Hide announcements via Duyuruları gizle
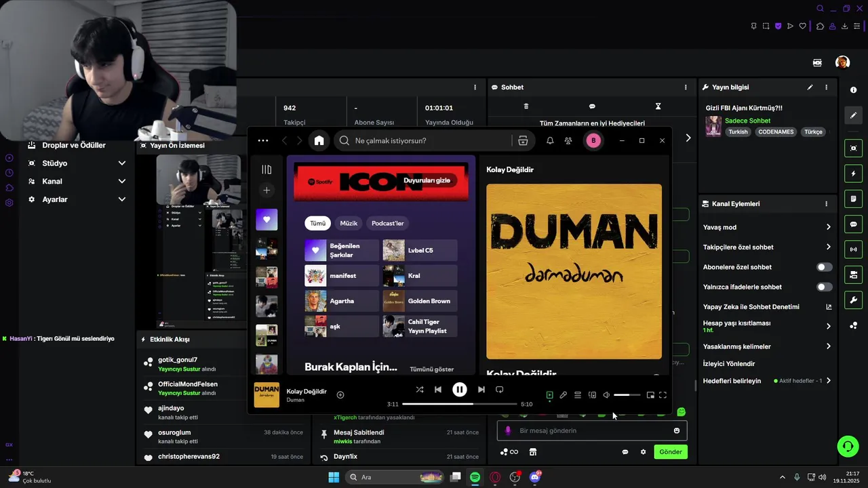Image resolution: width=868 pixels, height=488 pixels. [427, 180]
